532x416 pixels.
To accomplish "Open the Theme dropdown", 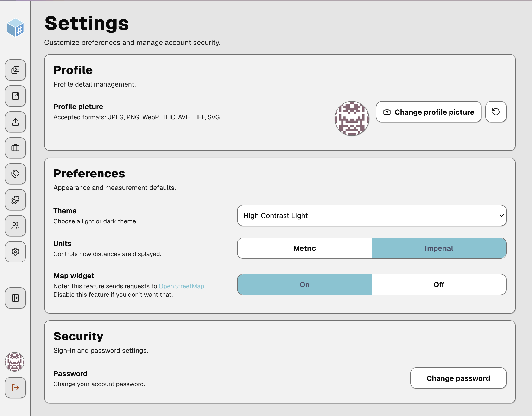I will (x=372, y=215).
